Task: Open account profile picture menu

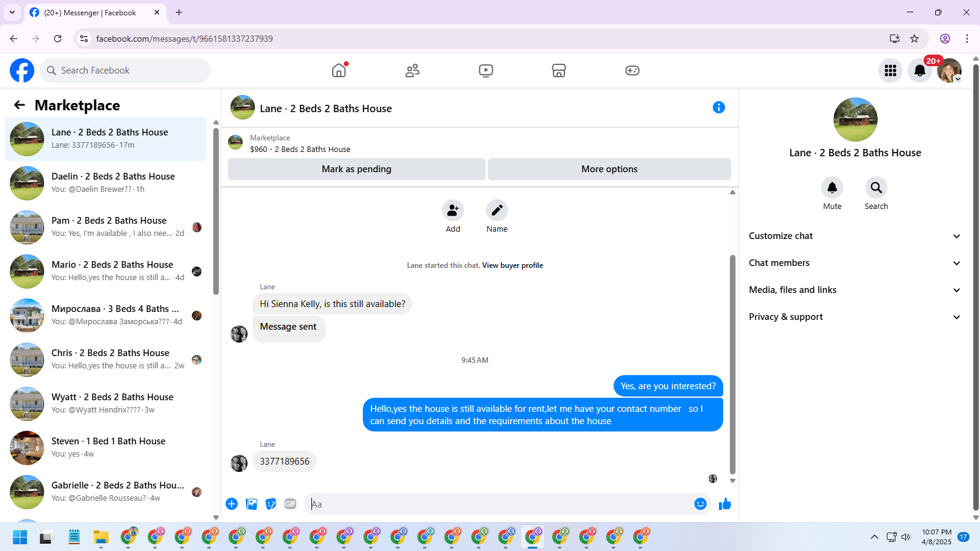Action: (x=949, y=70)
